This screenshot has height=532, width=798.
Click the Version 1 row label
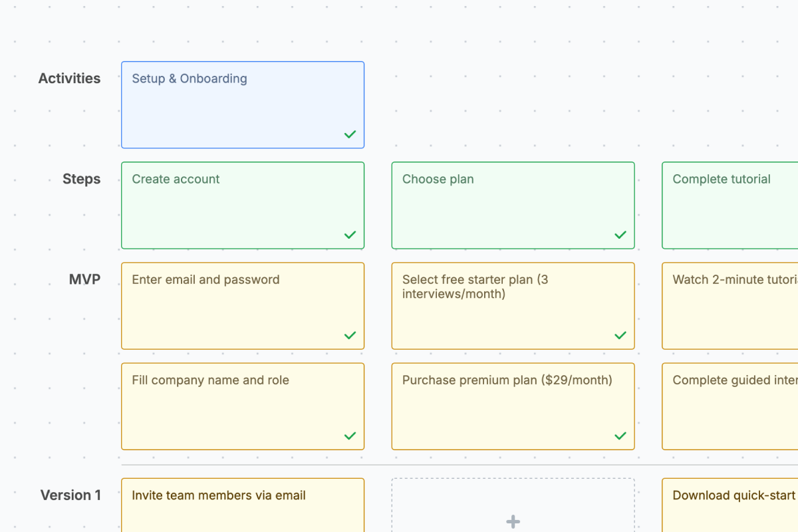coord(70,495)
